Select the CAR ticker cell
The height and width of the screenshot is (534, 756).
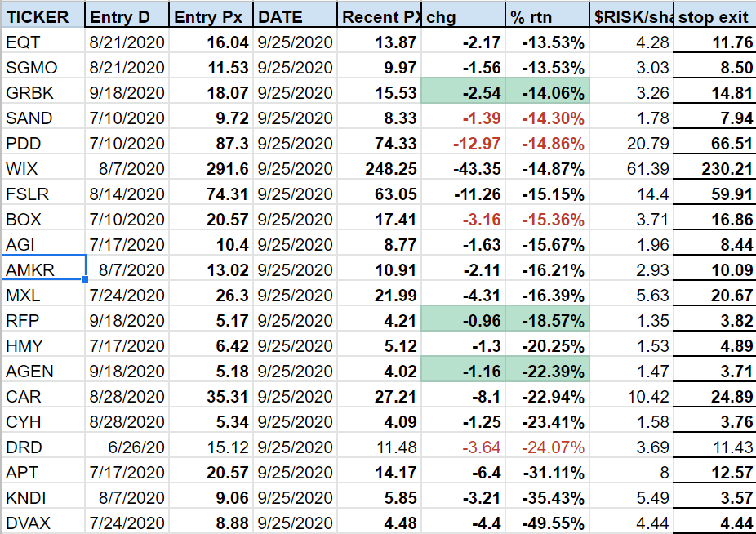(x=43, y=396)
